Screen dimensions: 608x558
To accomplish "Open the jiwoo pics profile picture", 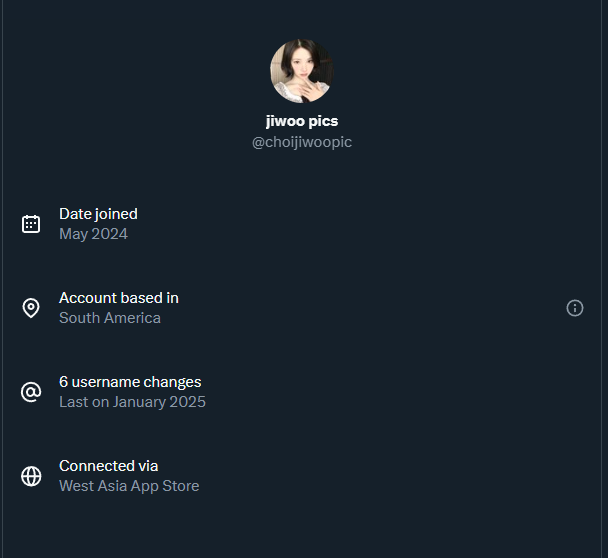I will click(302, 71).
